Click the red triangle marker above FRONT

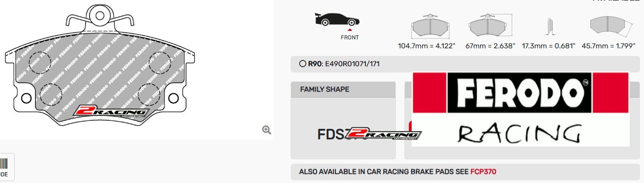click(350, 30)
